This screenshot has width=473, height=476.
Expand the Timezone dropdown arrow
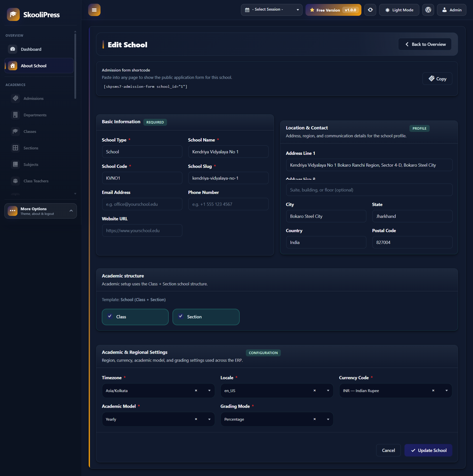[209, 390]
